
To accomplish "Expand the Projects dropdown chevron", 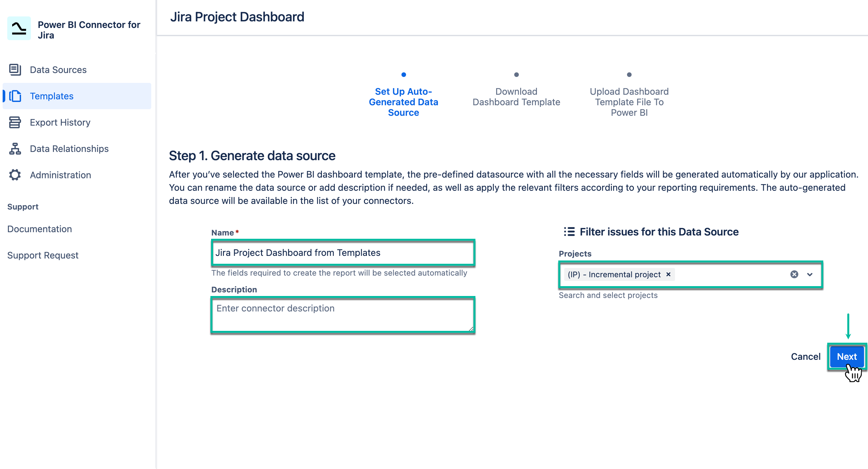I will tap(809, 274).
